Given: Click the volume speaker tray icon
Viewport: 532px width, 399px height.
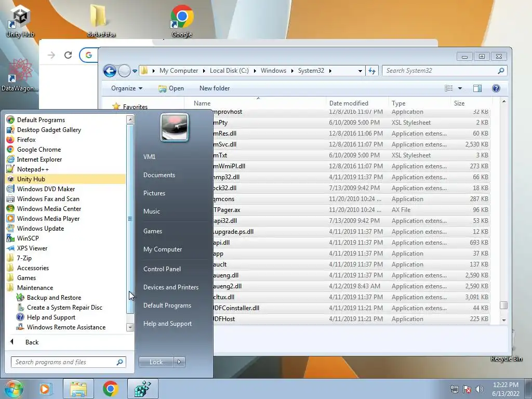Looking at the screenshot, I should pyautogui.click(x=480, y=389).
